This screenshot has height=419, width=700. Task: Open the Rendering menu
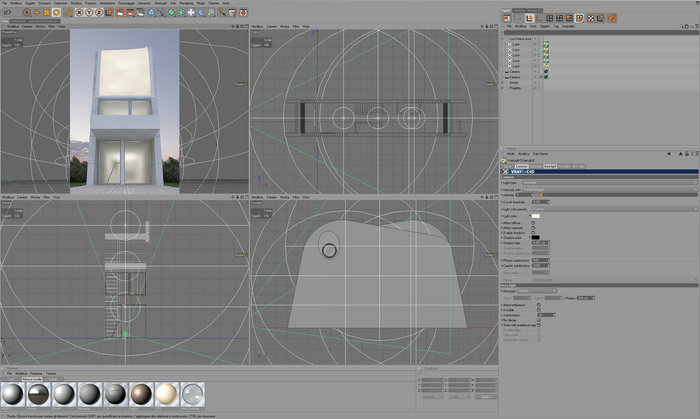click(186, 3)
